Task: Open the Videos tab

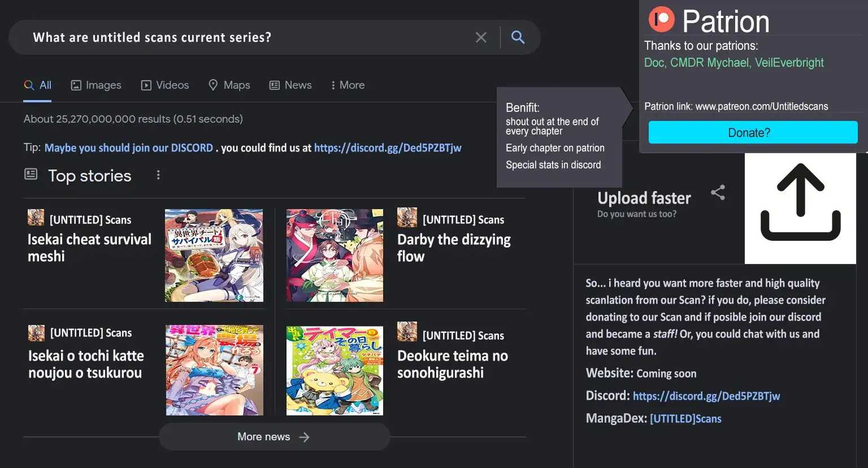Action: (165, 85)
